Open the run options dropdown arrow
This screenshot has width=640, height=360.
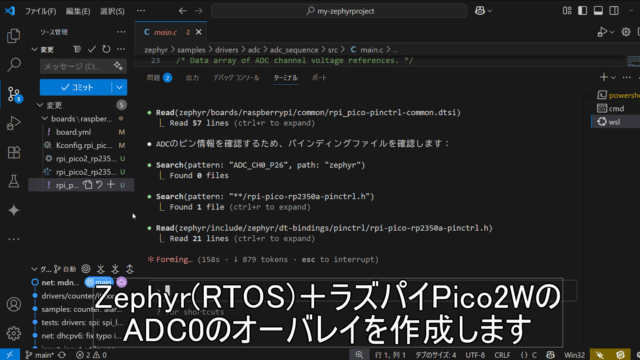[x=612, y=32]
